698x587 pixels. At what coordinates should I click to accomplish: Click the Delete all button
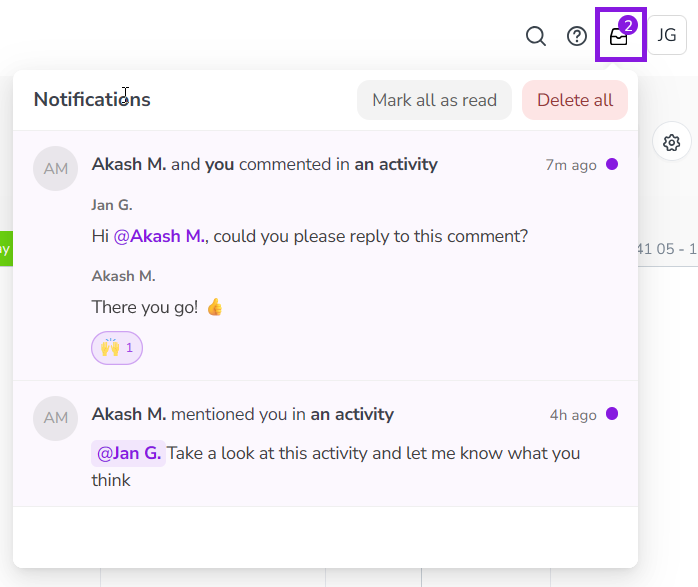pyautogui.click(x=575, y=100)
